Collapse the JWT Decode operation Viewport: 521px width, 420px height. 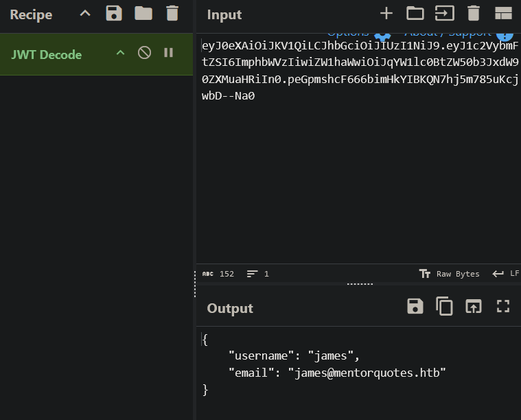120,53
